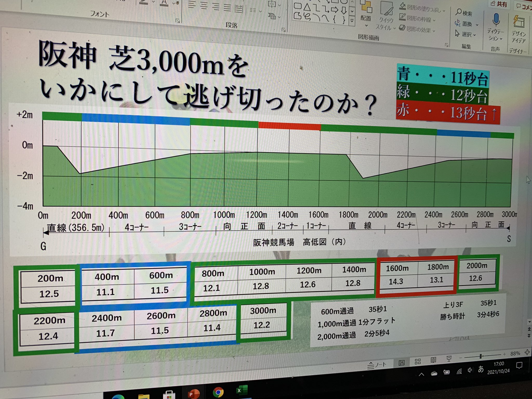Switch to Slide Sorter view icon
Screen dimensions: 532x399
click(418, 362)
